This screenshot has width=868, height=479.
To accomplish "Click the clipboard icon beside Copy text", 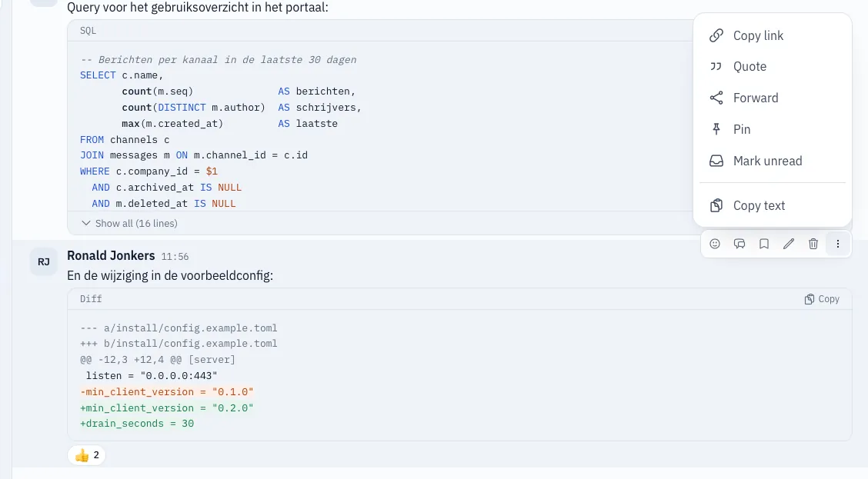I will pos(716,205).
